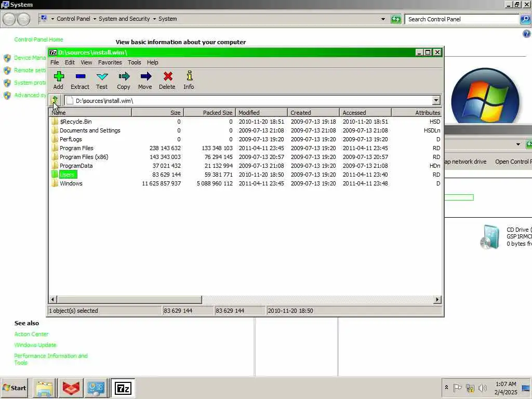Image resolution: width=532 pixels, height=399 pixels.
Task: Sort by the Modified column header
Action: click(262, 113)
